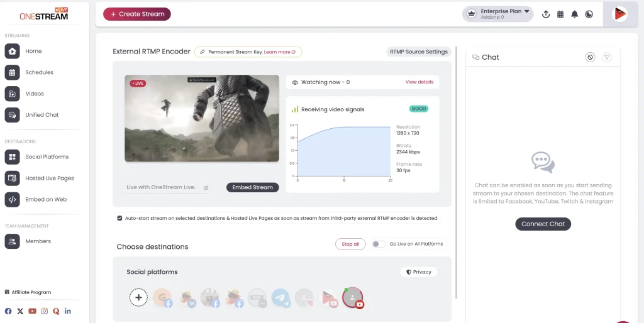This screenshot has height=323, width=644.
Task: Open the calendar icon in the top bar
Action: click(560, 14)
